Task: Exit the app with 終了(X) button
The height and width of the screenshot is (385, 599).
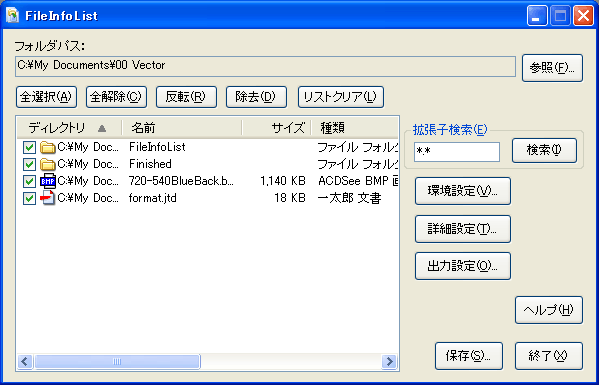Action: pos(549,356)
